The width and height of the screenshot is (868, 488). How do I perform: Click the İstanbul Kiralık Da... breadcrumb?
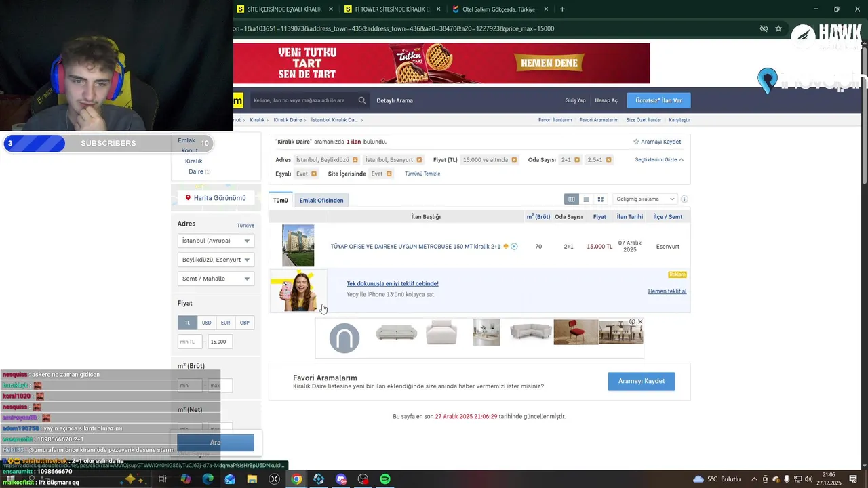[334, 120]
